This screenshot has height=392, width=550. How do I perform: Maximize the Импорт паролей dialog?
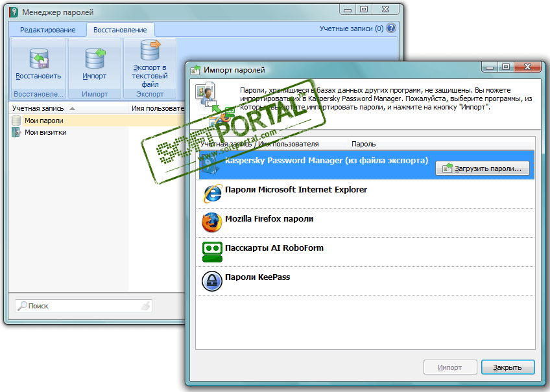click(x=506, y=67)
